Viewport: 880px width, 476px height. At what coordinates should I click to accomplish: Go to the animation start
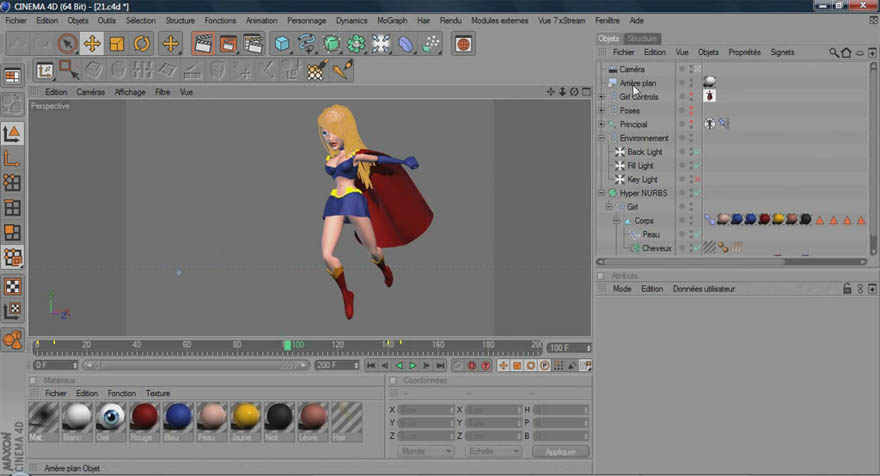click(371, 365)
